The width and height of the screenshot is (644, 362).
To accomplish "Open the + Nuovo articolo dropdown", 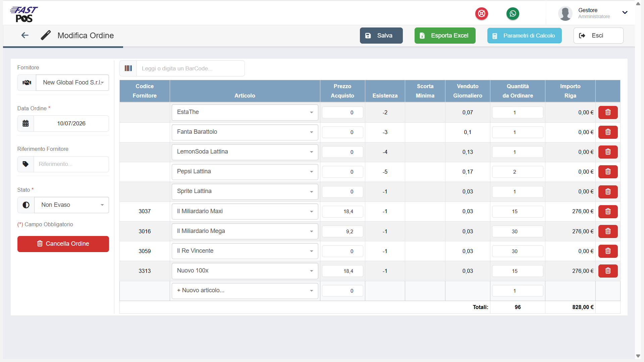I will [x=245, y=291].
